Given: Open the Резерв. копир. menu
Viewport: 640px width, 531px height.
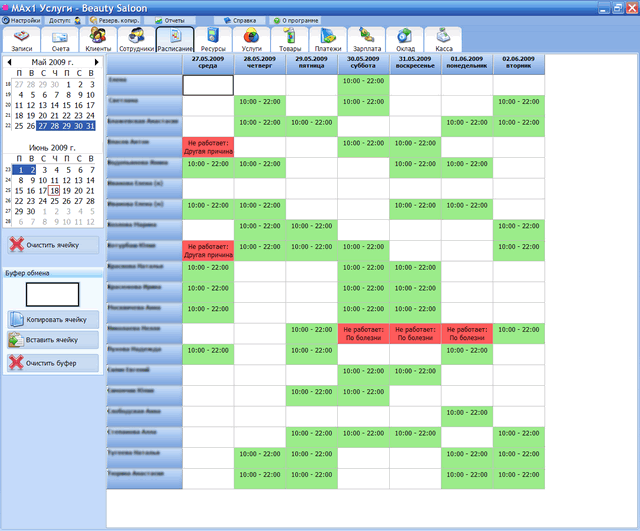Looking at the screenshot, I should tap(115, 20).
